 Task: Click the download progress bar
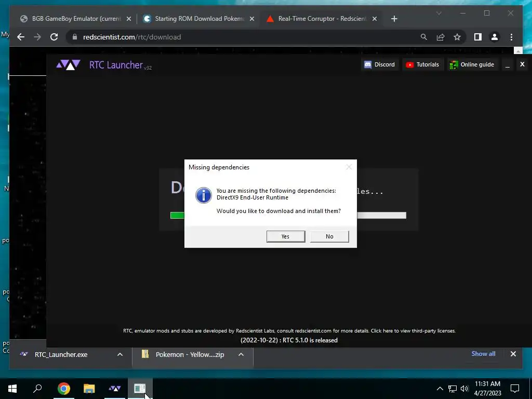[x=288, y=216]
